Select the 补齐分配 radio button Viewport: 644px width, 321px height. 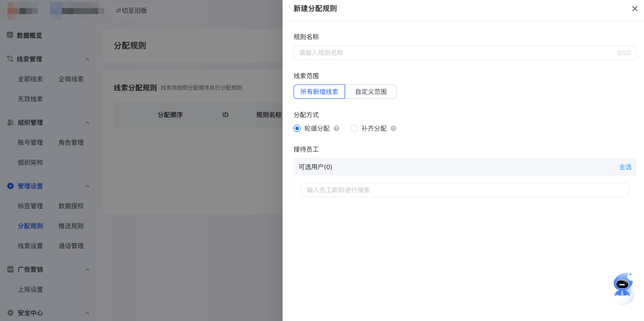click(x=354, y=129)
